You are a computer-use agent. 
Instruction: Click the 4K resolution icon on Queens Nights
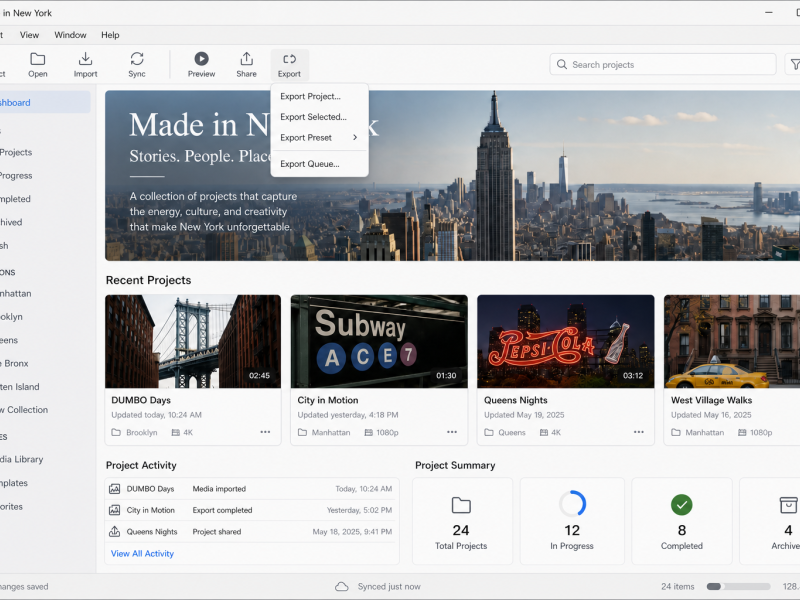pos(544,432)
